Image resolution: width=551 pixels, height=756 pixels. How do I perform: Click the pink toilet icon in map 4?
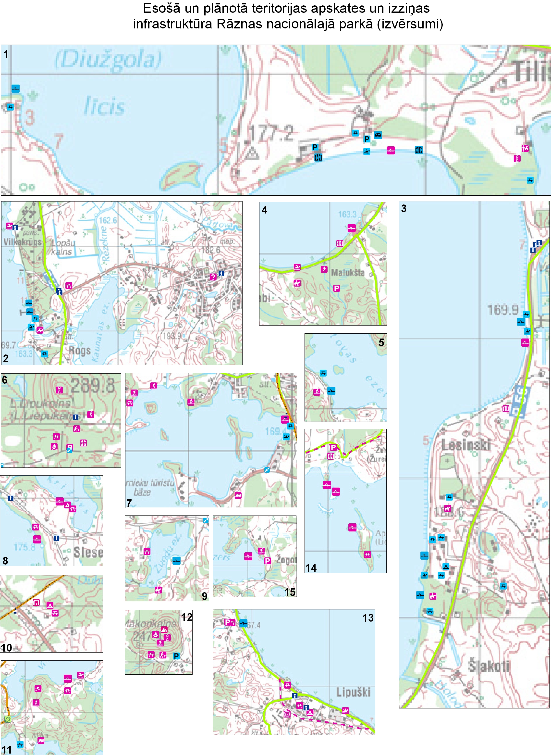340,243
